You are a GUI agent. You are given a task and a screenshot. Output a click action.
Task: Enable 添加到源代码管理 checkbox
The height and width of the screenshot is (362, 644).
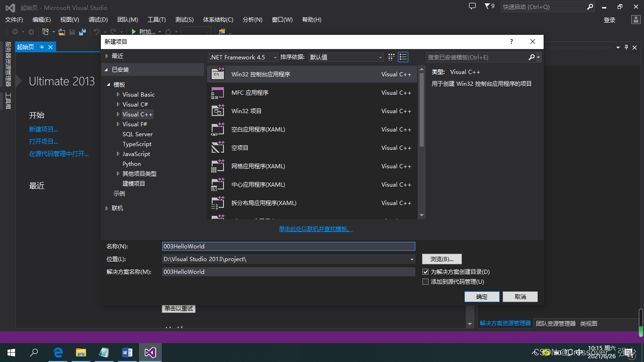point(425,282)
